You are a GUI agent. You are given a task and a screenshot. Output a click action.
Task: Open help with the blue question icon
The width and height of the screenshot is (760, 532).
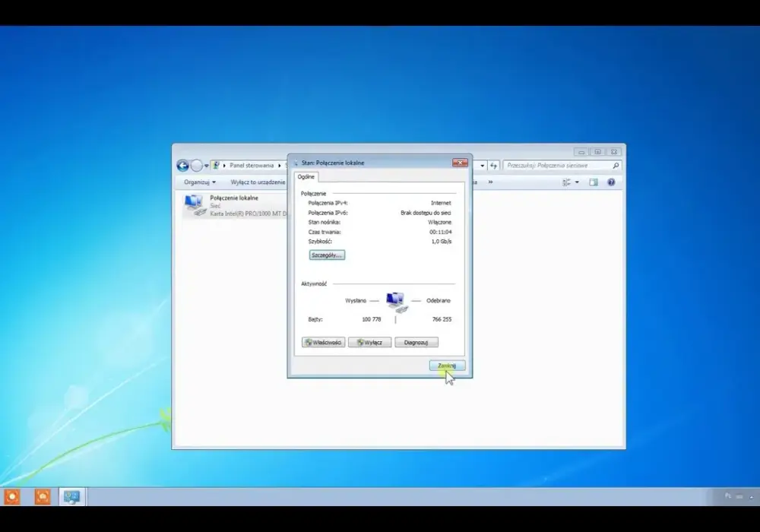point(611,182)
